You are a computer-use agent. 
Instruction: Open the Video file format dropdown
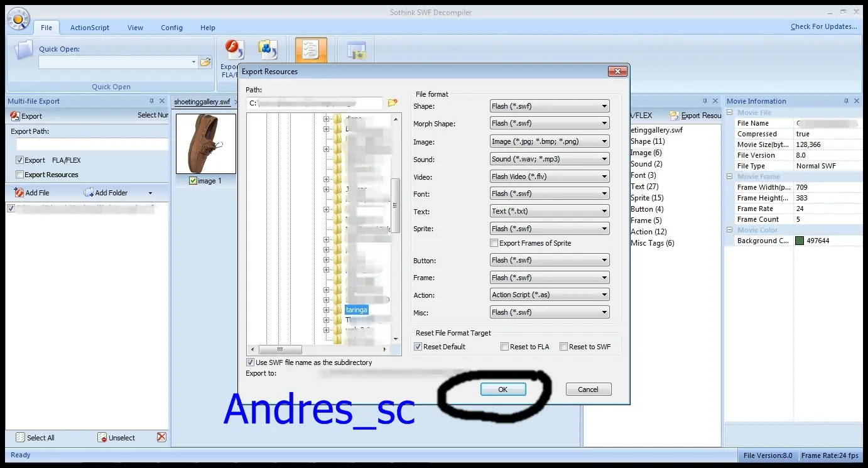(x=550, y=177)
